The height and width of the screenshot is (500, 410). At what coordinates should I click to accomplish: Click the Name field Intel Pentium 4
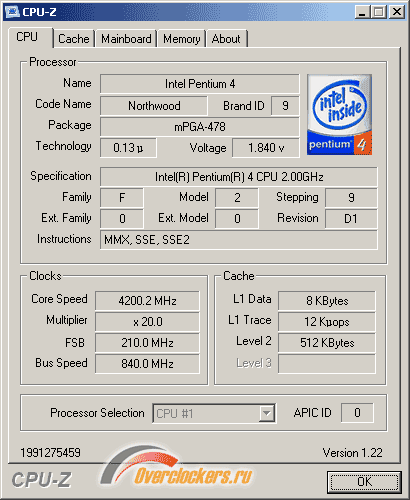200,84
